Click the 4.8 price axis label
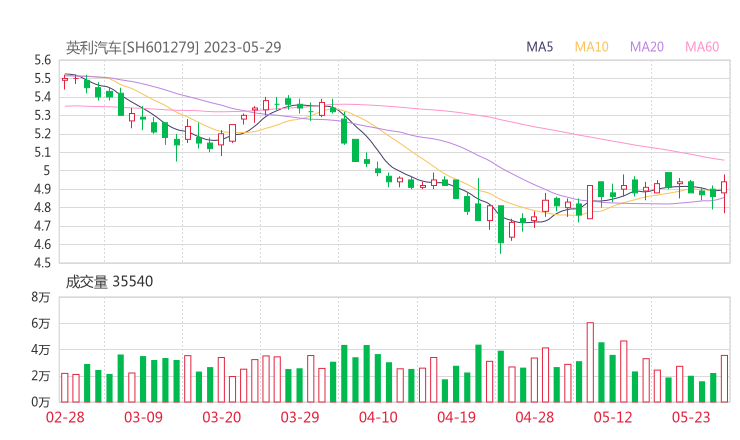Image resolution: width=740 pixels, height=440 pixels. [x=42, y=207]
